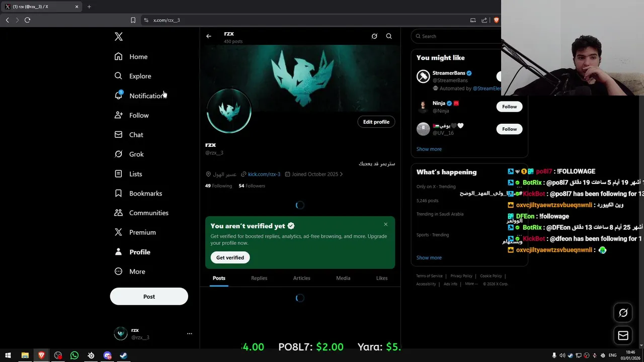
Task: Open Premium X icon in sidebar
Action: click(118, 232)
